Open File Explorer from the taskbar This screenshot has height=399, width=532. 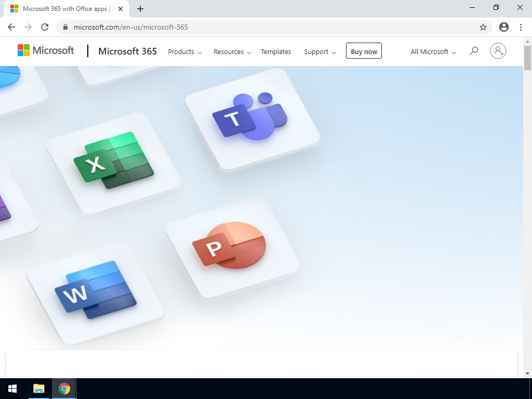38,389
